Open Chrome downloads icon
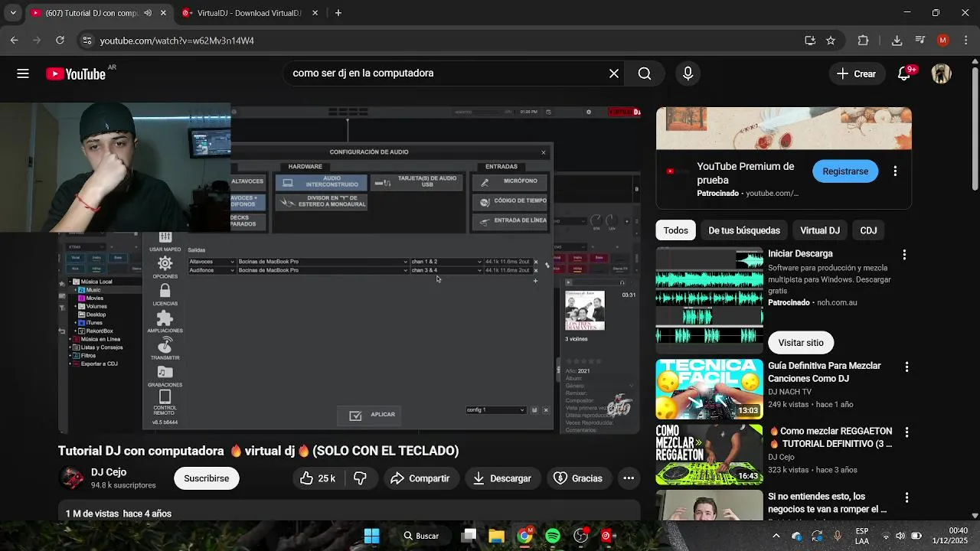The height and width of the screenshot is (551, 980). [897, 41]
